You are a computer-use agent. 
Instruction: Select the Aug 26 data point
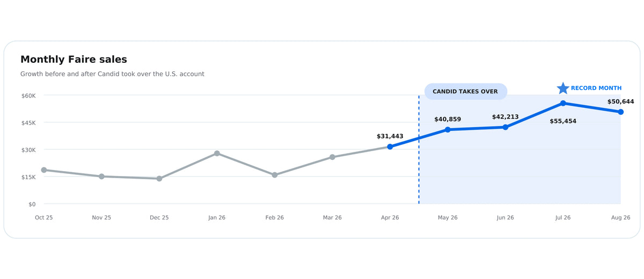[621, 112]
